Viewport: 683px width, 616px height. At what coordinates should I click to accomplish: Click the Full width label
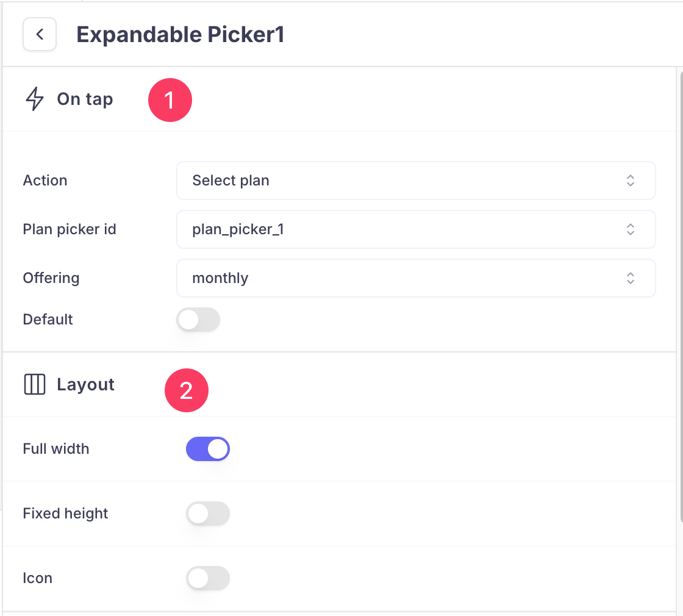[56, 449]
